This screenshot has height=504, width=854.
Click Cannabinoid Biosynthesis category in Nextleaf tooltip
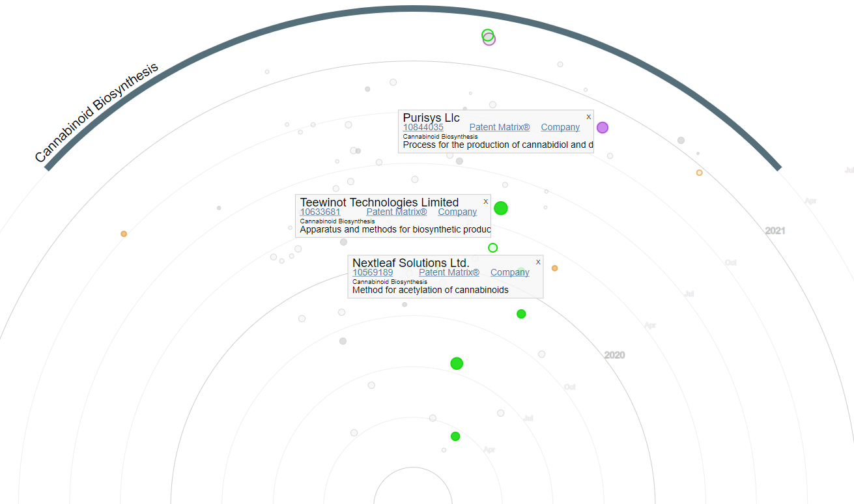[x=390, y=282]
